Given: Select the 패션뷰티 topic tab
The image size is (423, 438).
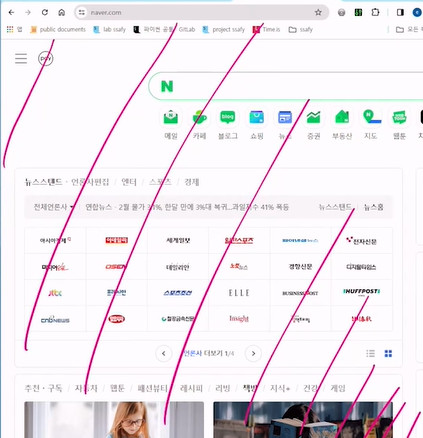Looking at the screenshot, I should coord(153,388).
